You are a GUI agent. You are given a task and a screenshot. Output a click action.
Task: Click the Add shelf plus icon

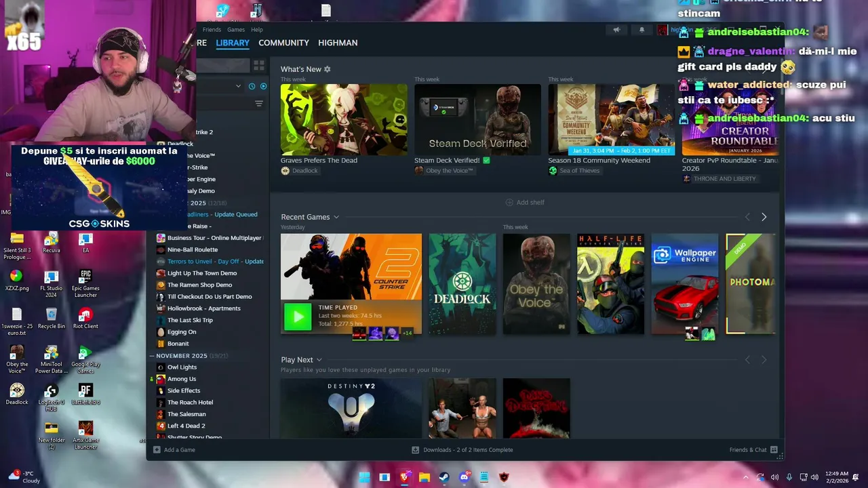click(x=509, y=203)
